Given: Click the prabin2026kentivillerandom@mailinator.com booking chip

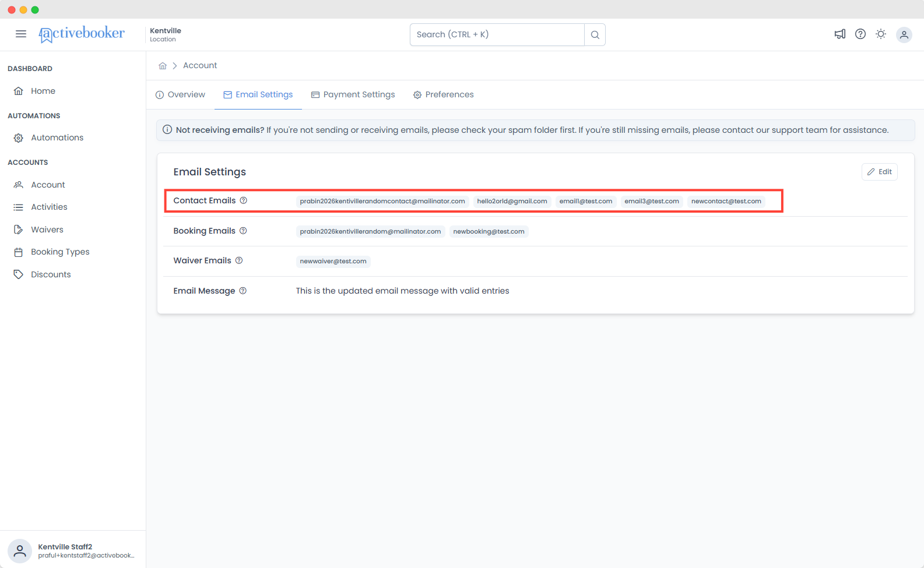Looking at the screenshot, I should (x=370, y=231).
